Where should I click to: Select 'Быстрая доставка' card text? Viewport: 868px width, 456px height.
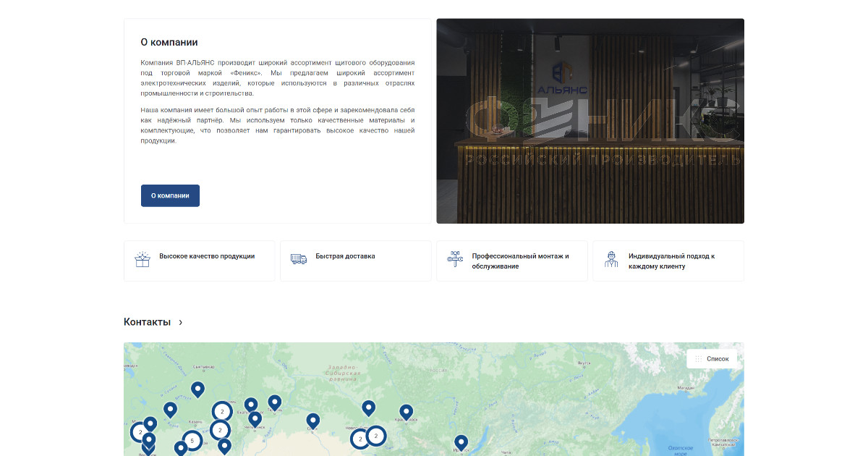[x=345, y=256]
